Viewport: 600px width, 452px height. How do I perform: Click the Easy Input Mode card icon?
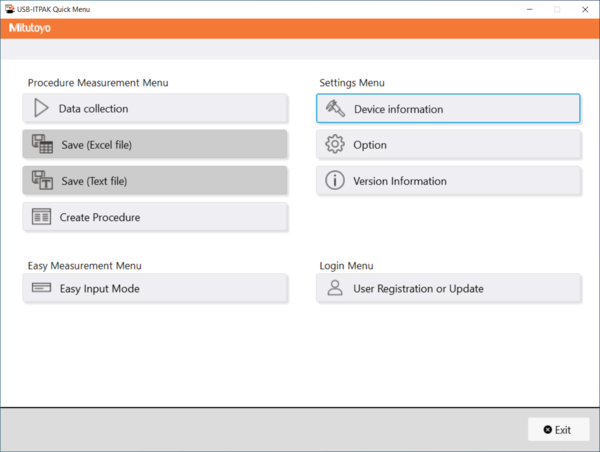pyautogui.click(x=41, y=289)
